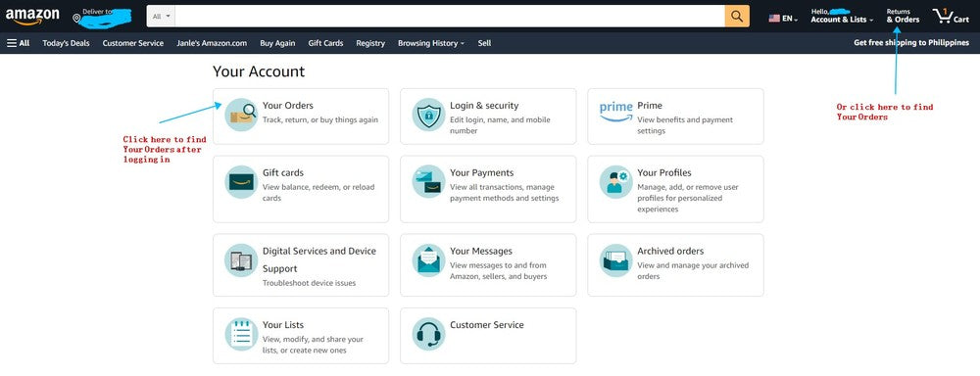Open the All hamburger menu
The height and width of the screenshot is (376, 980).
[x=18, y=43]
